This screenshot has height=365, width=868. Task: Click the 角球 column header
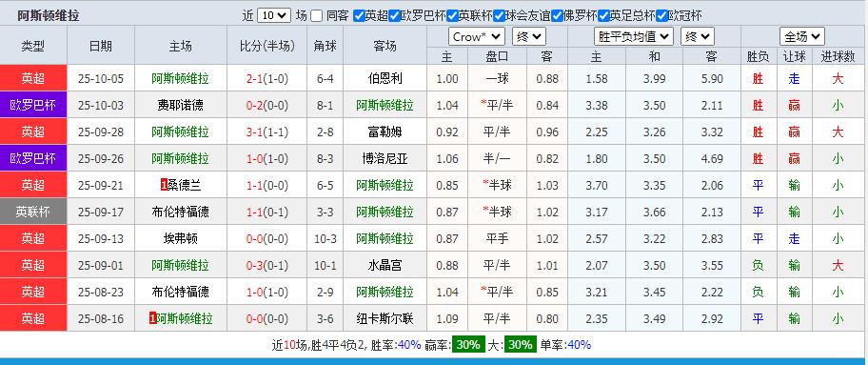pyautogui.click(x=325, y=47)
